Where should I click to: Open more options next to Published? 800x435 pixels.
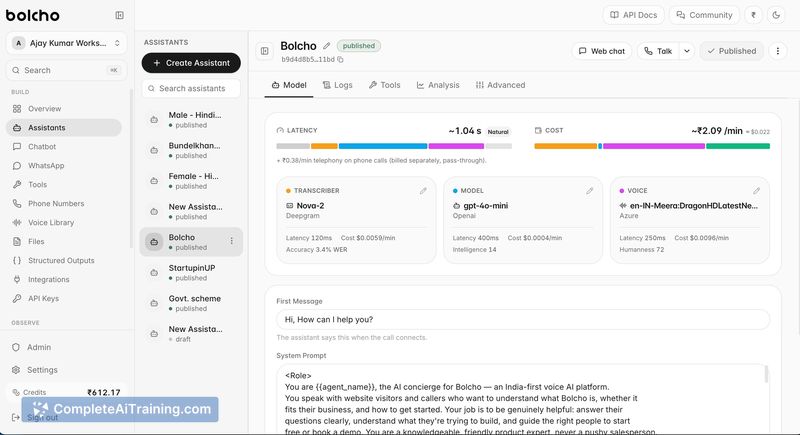pyautogui.click(x=778, y=51)
